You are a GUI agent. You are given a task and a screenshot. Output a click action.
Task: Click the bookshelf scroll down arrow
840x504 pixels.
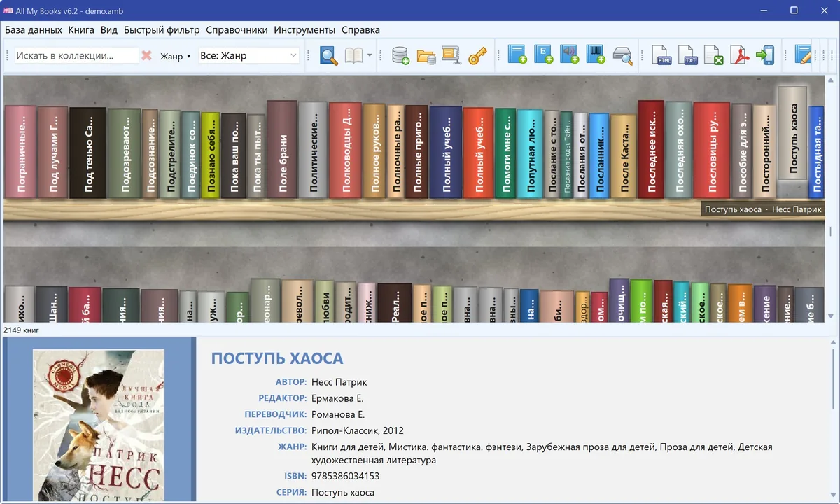pos(831,316)
